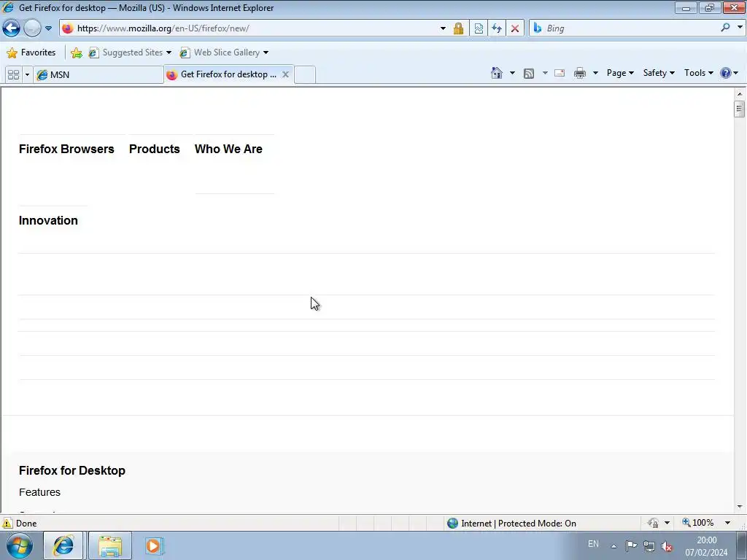Open a new blank tab
Image resolution: width=747 pixels, height=560 pixels.
coord(305,75)
